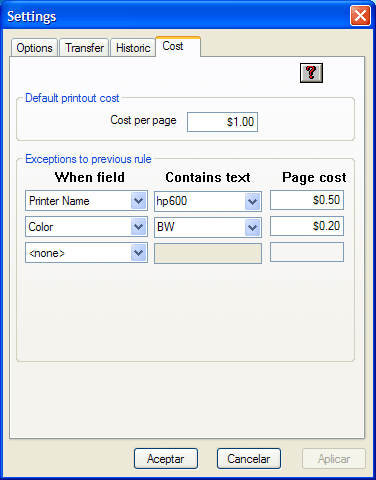Click the Cancelar button
The width and height of the screenshot is (376, 480).
[249, 459]
